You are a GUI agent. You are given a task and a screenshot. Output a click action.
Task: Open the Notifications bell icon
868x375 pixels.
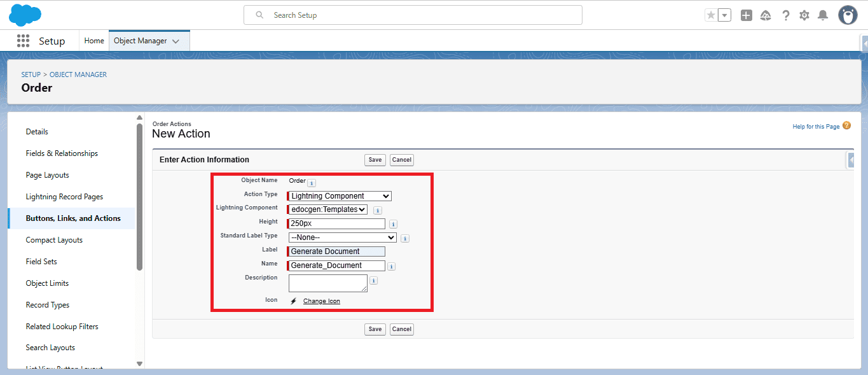pyautogui.click(x=823, y=15)
